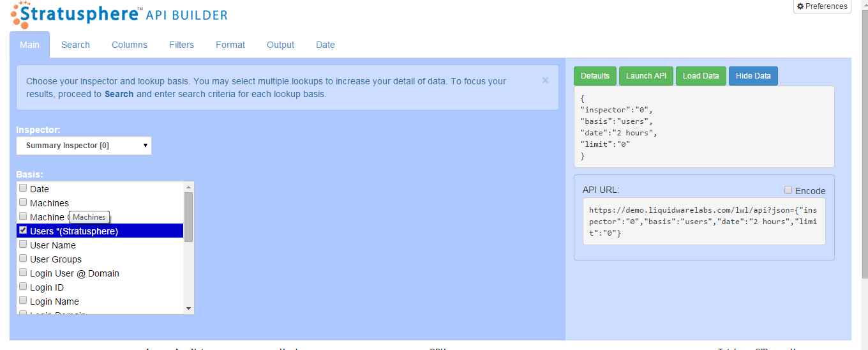Select the "User Name" list row text
The image size is (868, 350).
53,245
